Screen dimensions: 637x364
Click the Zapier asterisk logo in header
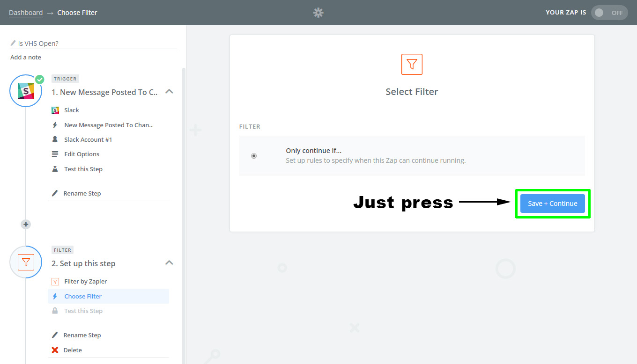click(318, 13)
